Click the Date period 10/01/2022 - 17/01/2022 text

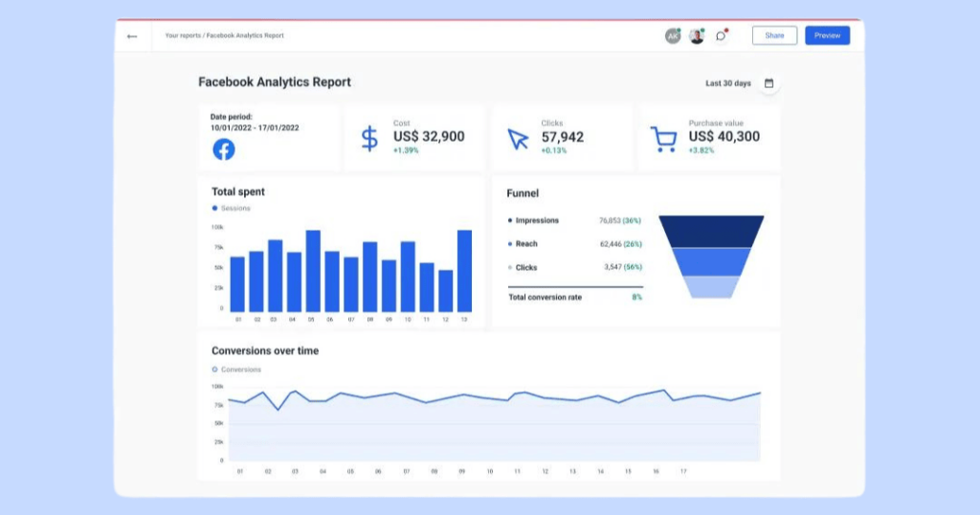(255, 122)
